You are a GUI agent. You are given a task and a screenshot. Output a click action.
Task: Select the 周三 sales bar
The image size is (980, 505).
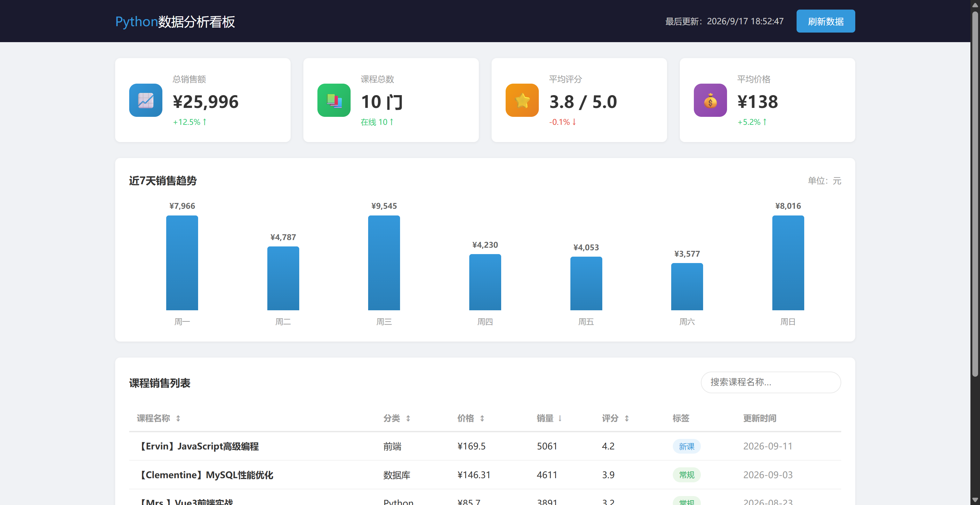pos(384,263)
